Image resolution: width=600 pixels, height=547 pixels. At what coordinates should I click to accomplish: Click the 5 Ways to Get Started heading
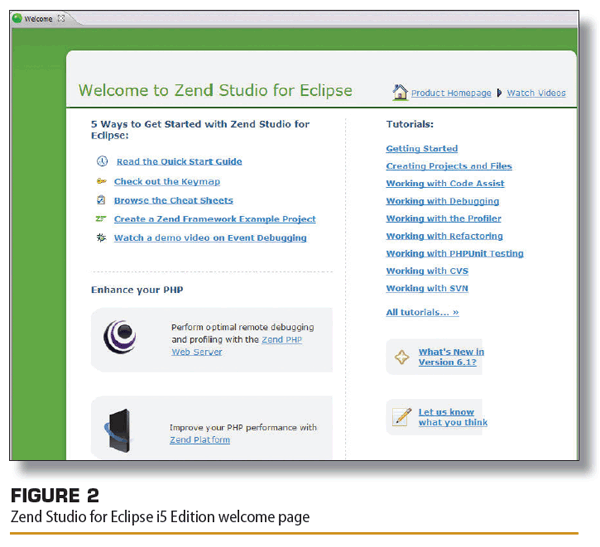(x=200, y=129)
